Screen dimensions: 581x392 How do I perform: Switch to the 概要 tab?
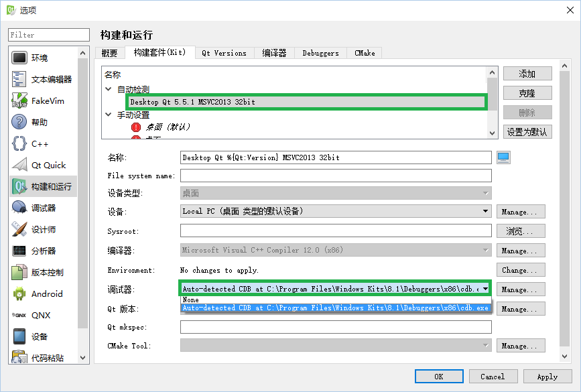coord(110,53)
